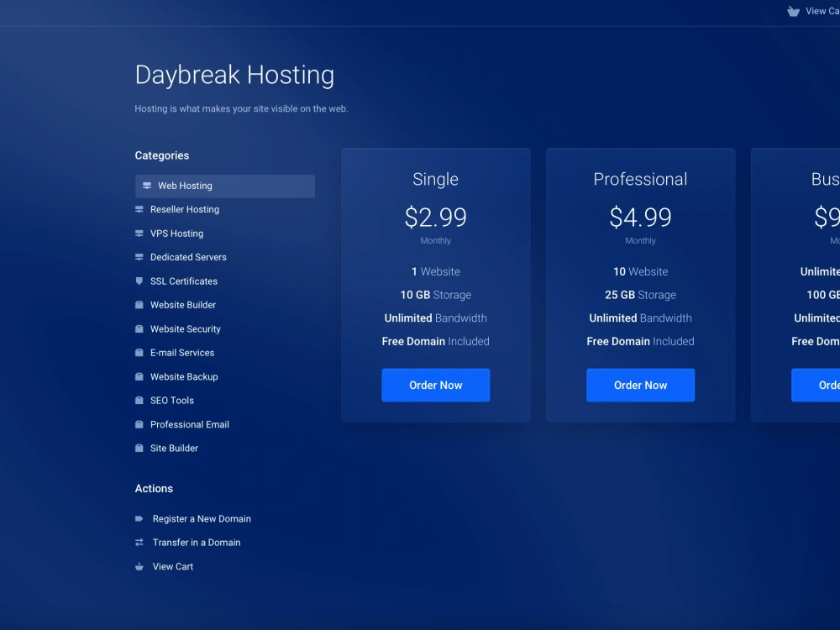Click the '10 Website' feature text
Viewport: 840px width, 630px height.
coord(640,271)
